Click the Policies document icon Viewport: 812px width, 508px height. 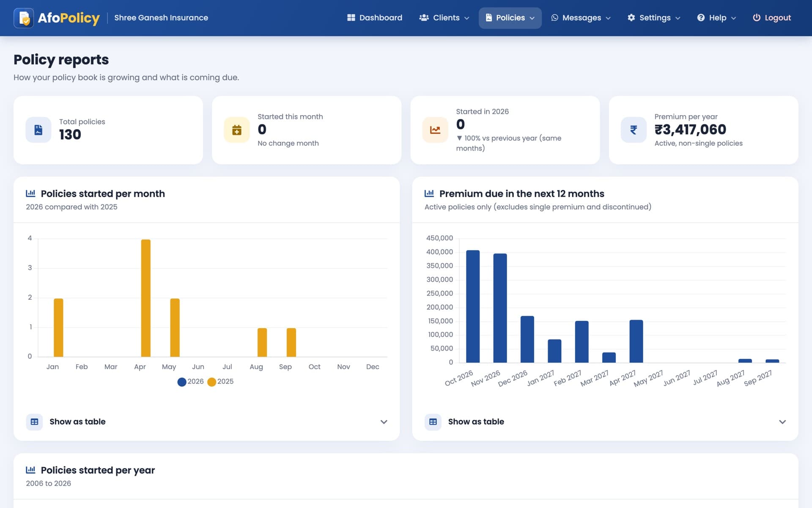tap(489, 18)
